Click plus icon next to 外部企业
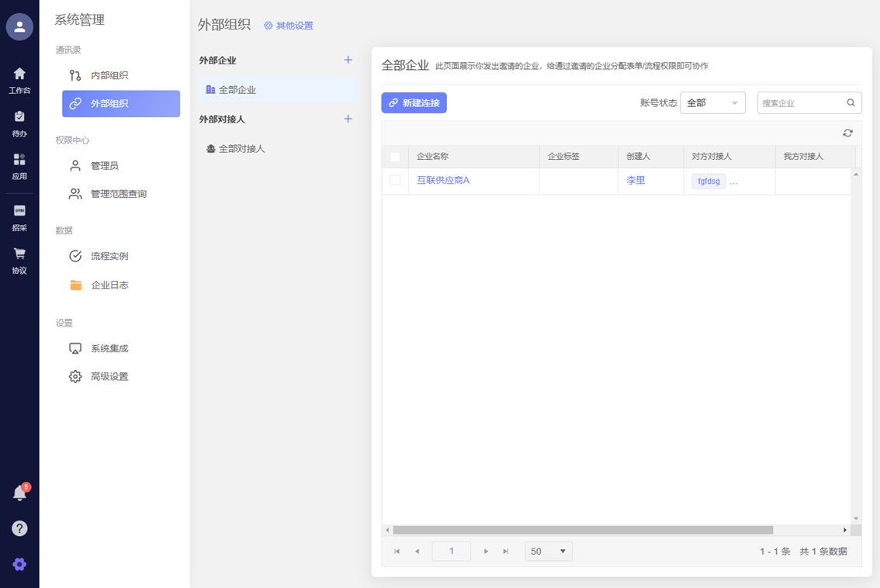 click(348, 60)
